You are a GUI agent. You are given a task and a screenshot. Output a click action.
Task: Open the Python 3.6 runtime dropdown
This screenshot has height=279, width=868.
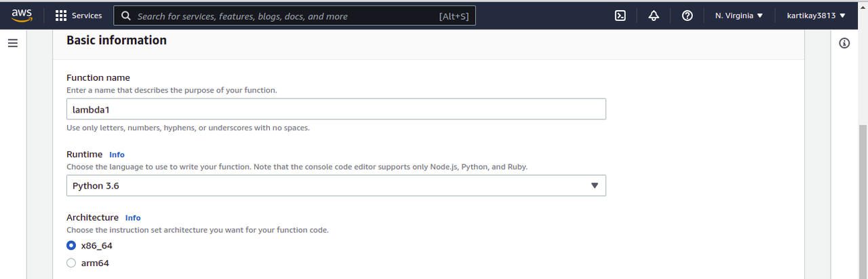click(x=336, y=185)
